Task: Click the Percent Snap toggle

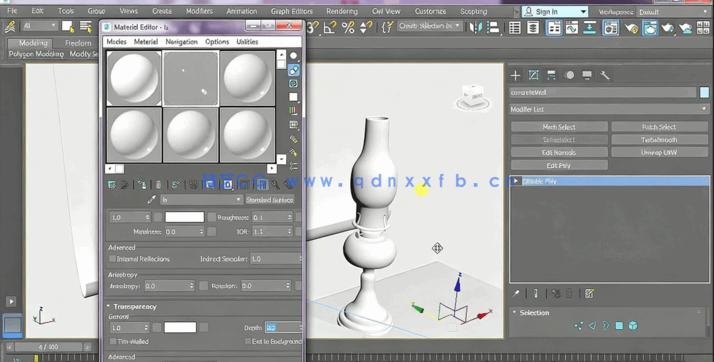Action: coord(348,28)
